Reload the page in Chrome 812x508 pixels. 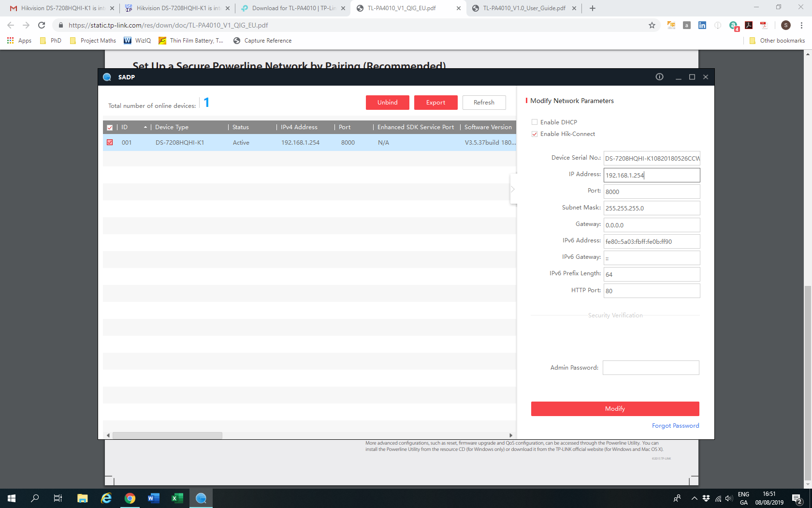[42, 25]
